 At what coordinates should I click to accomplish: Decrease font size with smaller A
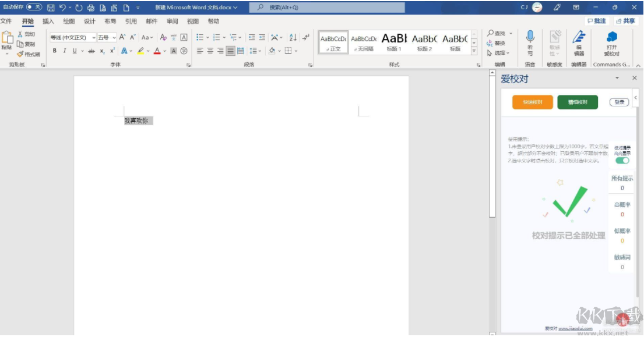133,37
